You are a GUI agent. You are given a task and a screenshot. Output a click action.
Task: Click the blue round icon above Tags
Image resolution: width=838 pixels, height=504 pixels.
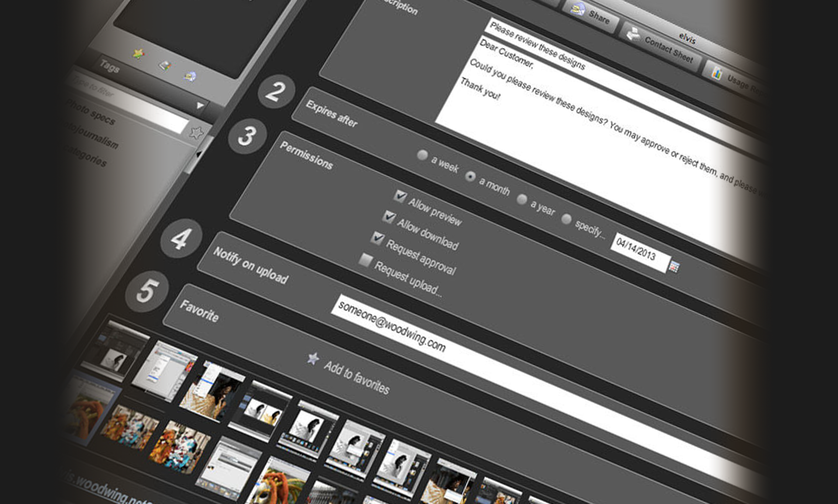[x=190, y=77]
